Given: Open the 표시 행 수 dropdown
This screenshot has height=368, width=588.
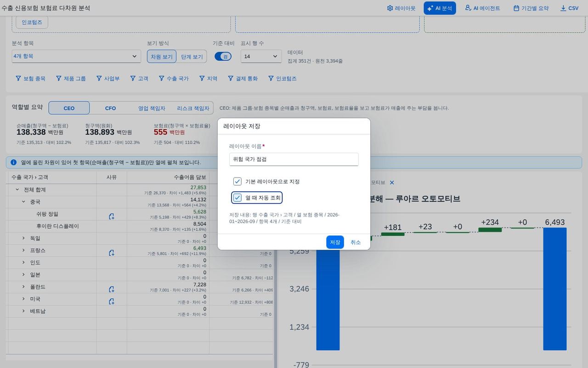Looking at the screenshot, I should pos(261,56).
